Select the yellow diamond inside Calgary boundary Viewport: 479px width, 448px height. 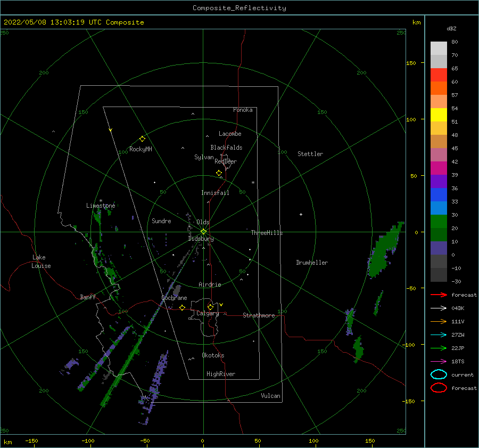pyautogui.click(x=210, y=307)
